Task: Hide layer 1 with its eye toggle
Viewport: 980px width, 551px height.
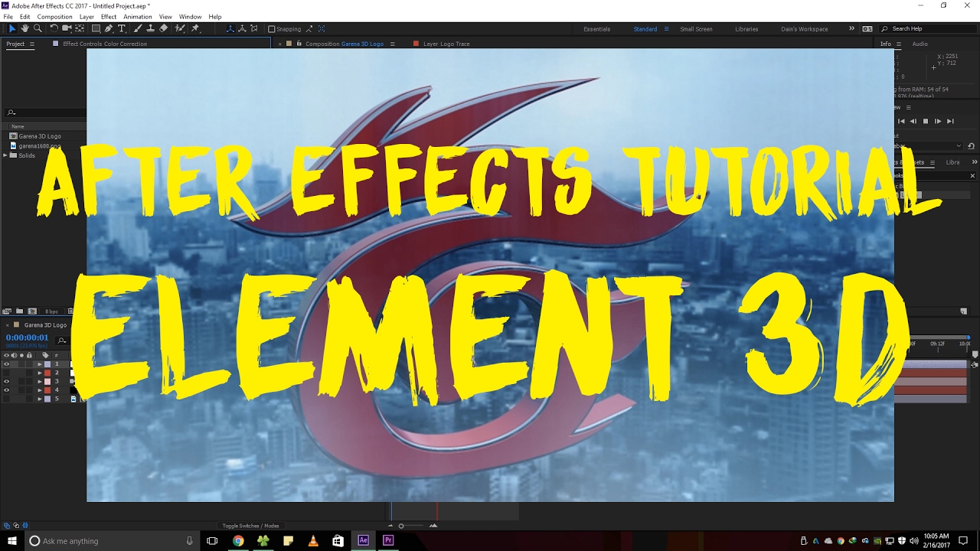Action: click(x=6, y=364)
